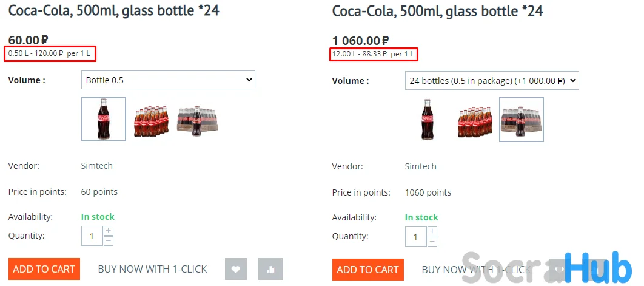Pick 24-bottle case thumbnail in right panel

coord(521,120)
